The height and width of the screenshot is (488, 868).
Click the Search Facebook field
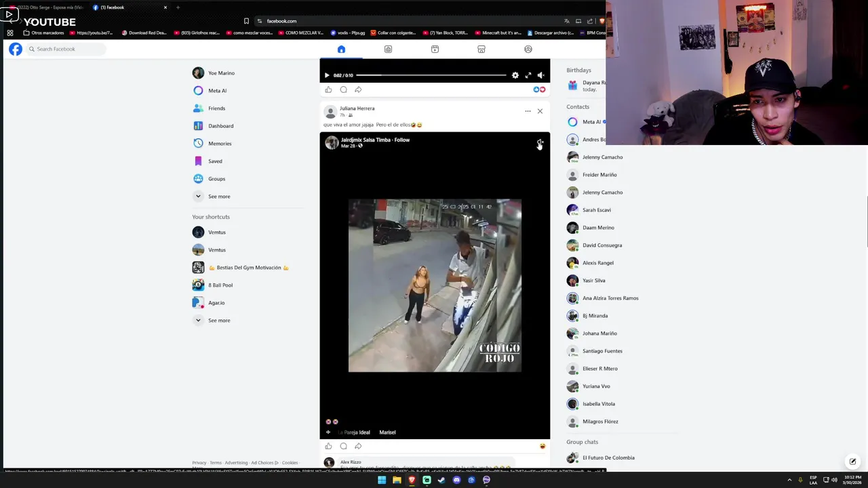[66, 49]
